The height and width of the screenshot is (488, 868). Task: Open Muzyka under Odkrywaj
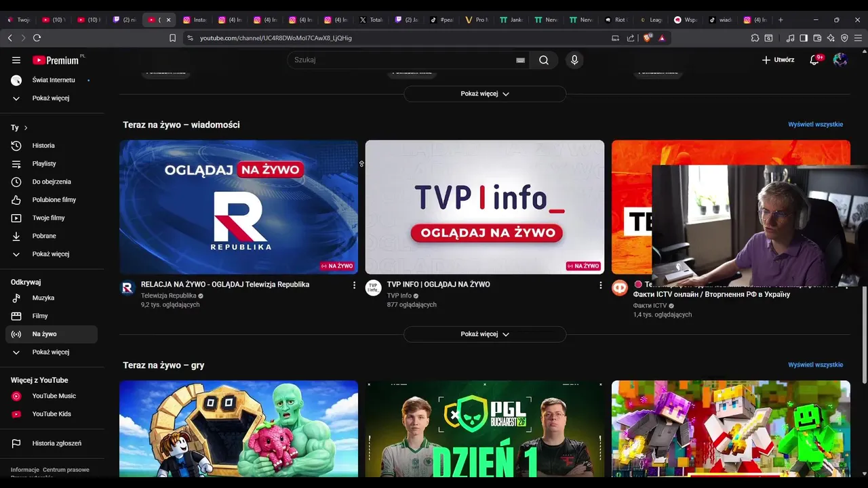pos(52,298)
